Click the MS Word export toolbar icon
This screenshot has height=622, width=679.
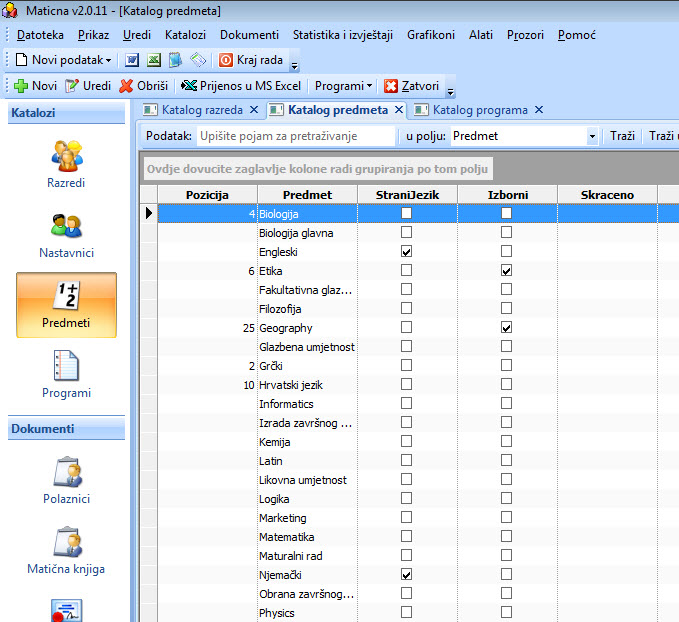click(x=132, y=60)
